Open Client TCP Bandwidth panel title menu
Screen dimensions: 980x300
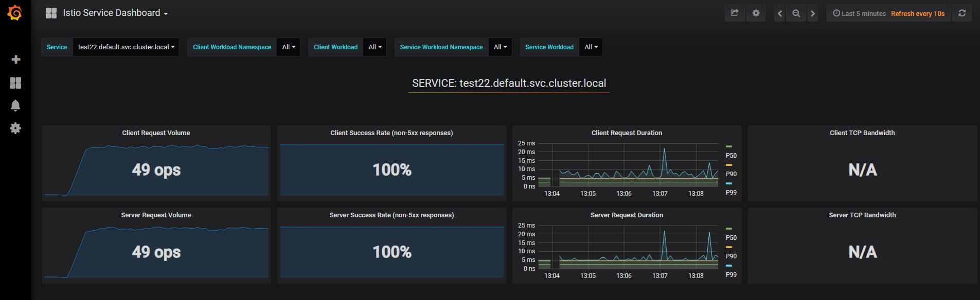click(862, 133)
